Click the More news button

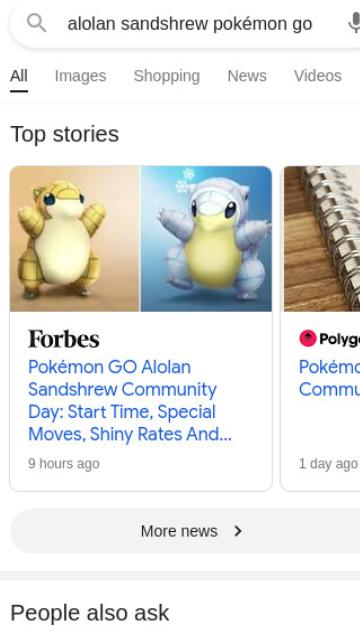pyautogui.click(x=185, y=531)
